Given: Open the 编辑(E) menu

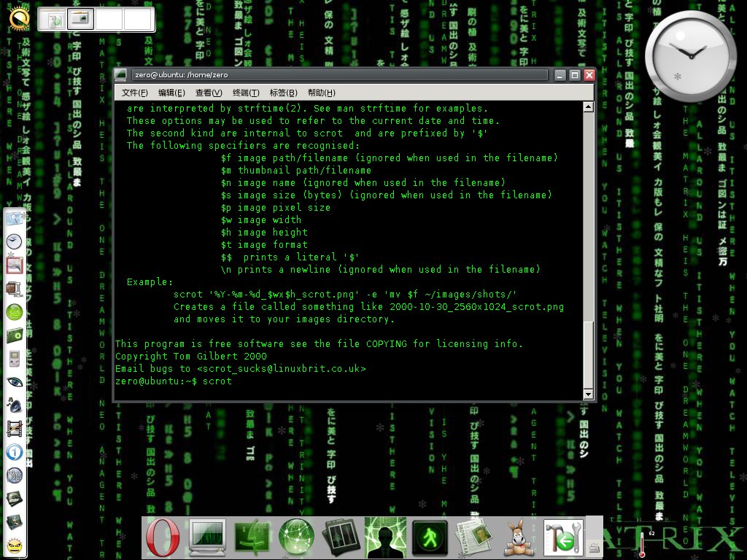Looking at the screenshot, I should click(171, 93).
